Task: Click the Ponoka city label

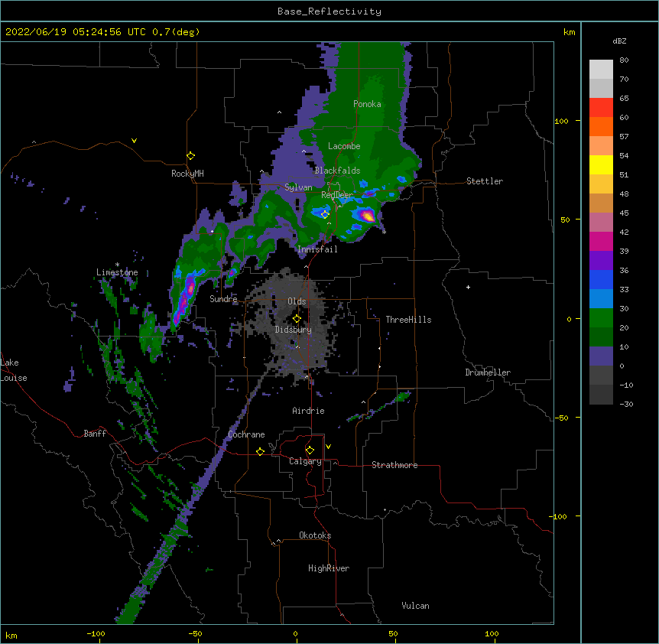Action: [x=367, y=104]
